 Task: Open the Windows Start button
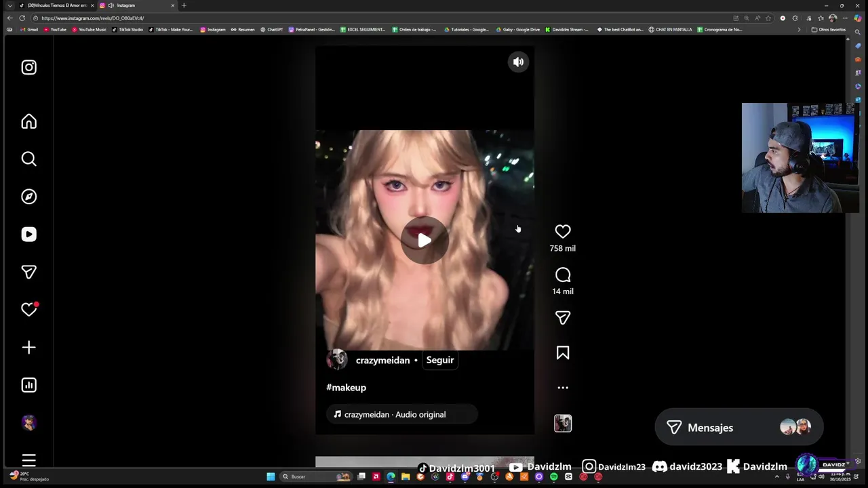click(271, 476)
